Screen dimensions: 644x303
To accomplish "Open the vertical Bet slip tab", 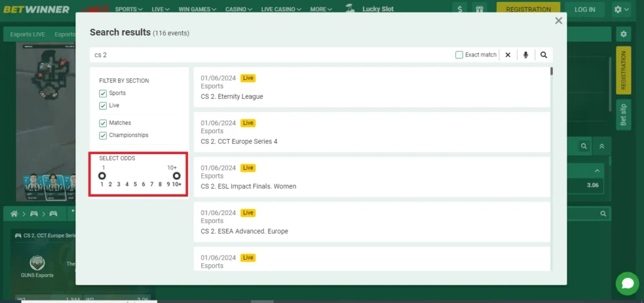I will point(623,115).
